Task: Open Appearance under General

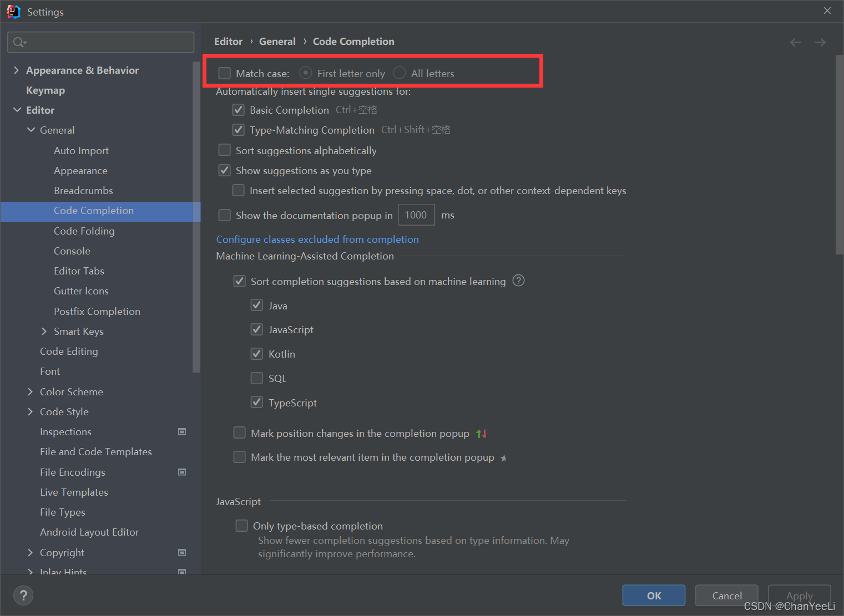Action: 80,171
